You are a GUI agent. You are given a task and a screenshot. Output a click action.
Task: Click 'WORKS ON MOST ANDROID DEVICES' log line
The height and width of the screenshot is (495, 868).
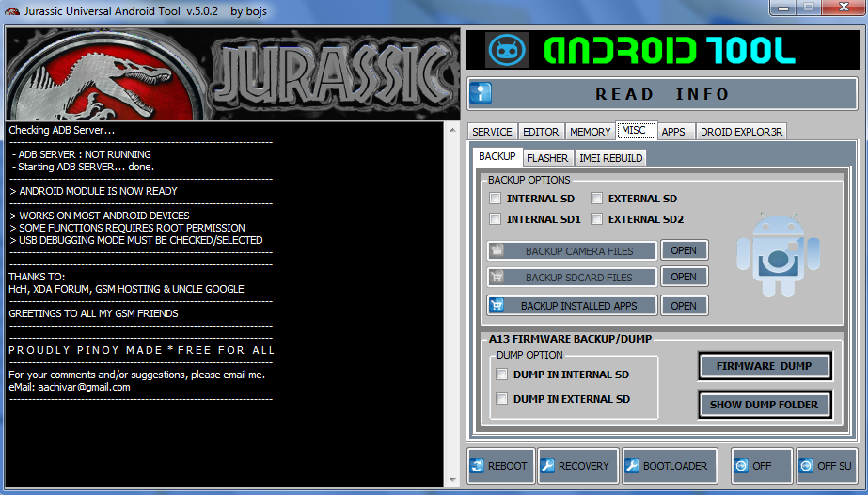[100, 216]
